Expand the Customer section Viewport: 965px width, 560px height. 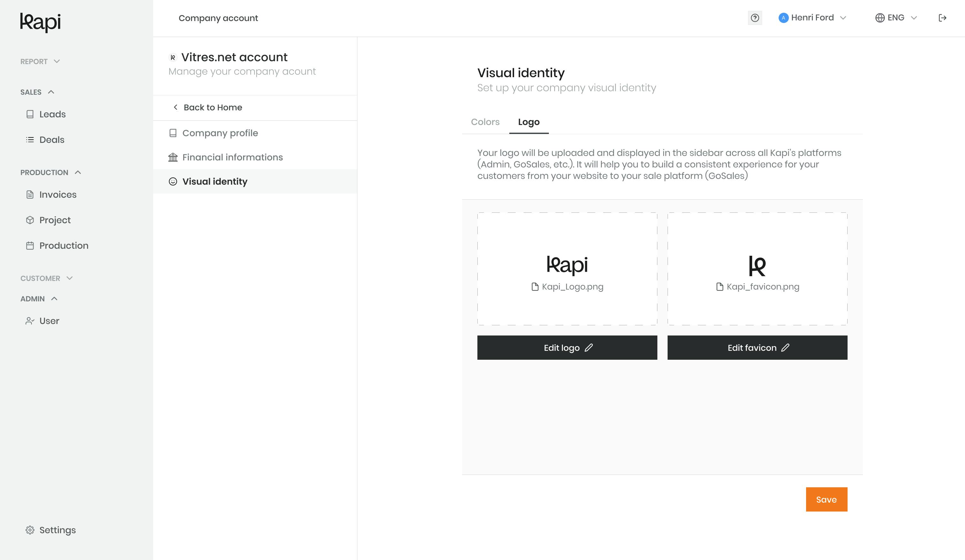[x=47, y=278]
